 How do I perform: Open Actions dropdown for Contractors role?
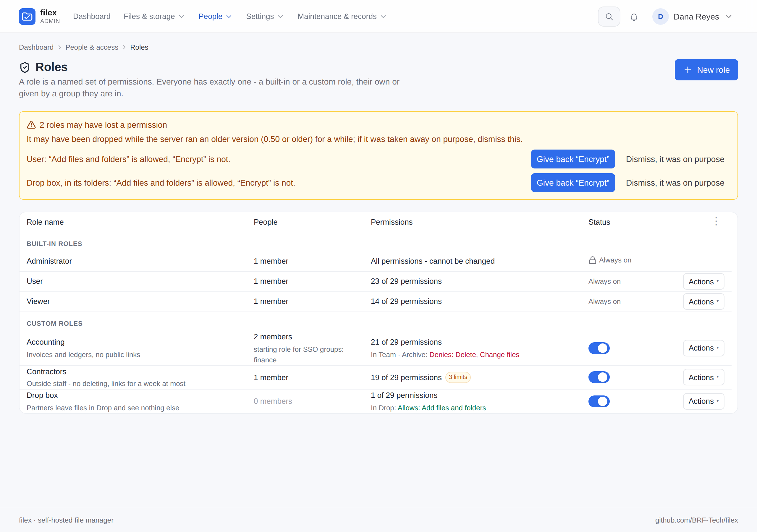coord(703,377)
